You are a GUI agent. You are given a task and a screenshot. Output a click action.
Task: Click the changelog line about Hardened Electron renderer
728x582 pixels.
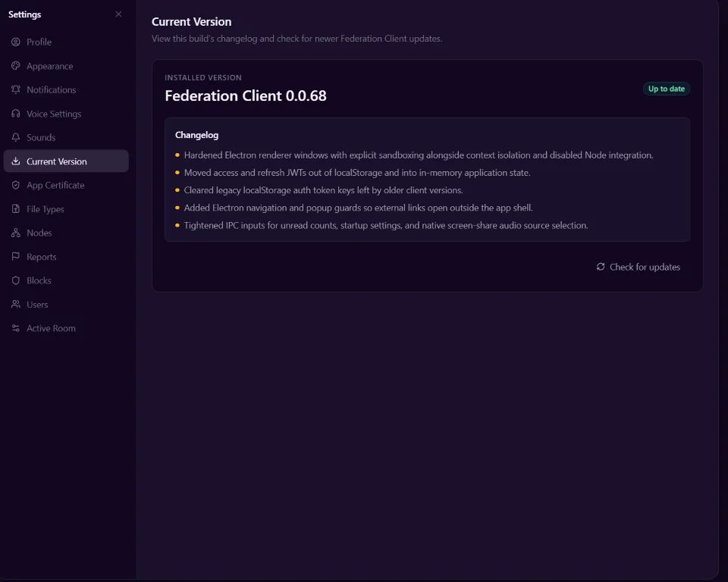[x=419, y=155]
